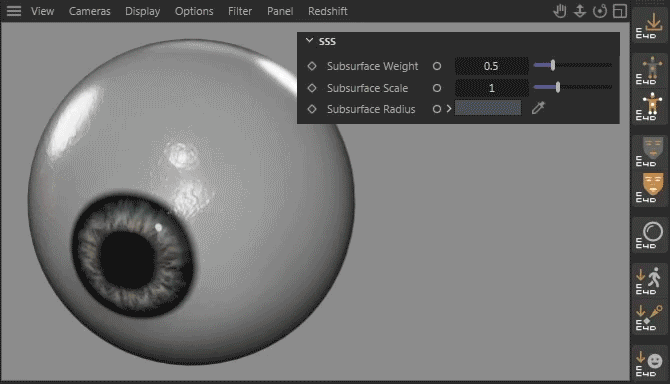Toggle the Subsurface Weight keyframe diamond
This screenshot has height=384, width=670.
[x=312, y=66]
